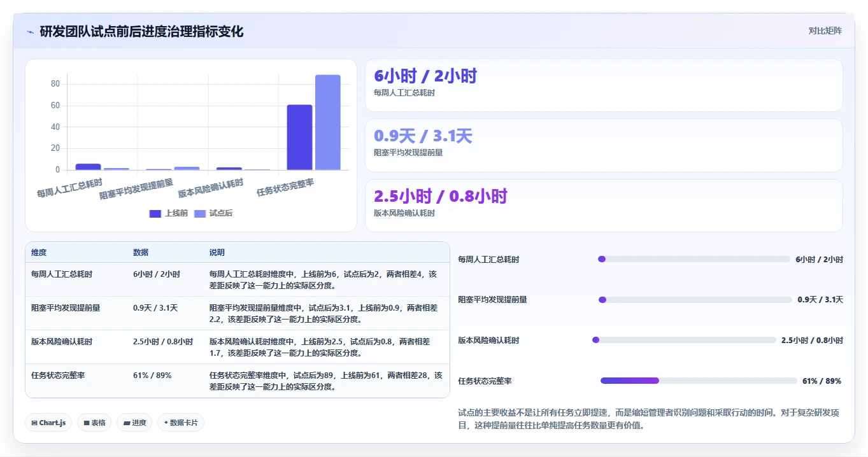Click the y-axis value 80 on the chart
868x457 pixels.
pyautogui.click(x=55, y=84)
